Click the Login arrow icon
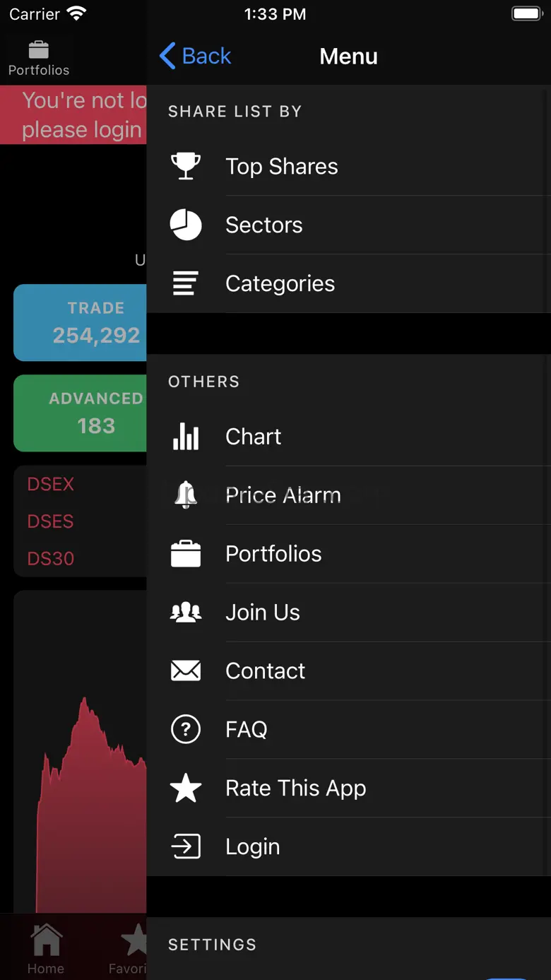Image resolution: width=551 pixels, height=980 pixels. [x=186, y=846]
